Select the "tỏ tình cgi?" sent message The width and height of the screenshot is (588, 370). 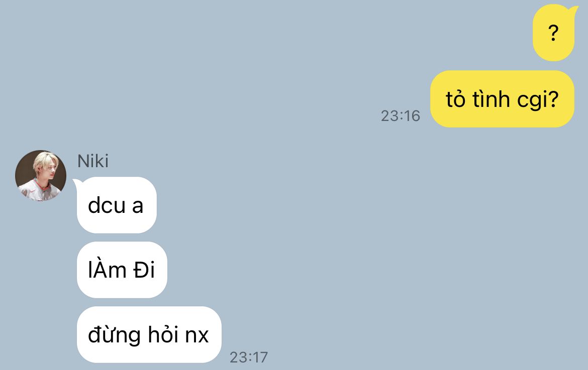[502, 99]
